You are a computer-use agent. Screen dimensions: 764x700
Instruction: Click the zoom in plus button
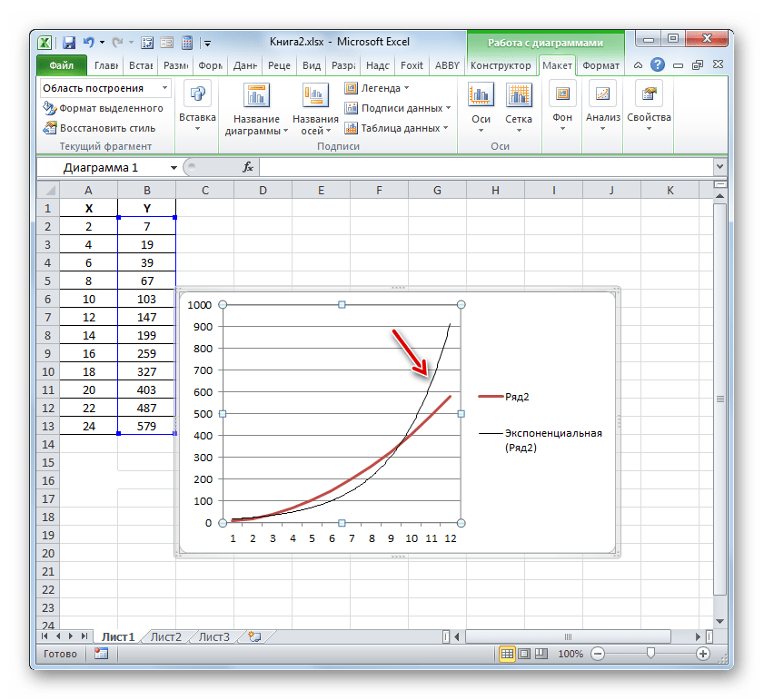[x=702, y=654]
